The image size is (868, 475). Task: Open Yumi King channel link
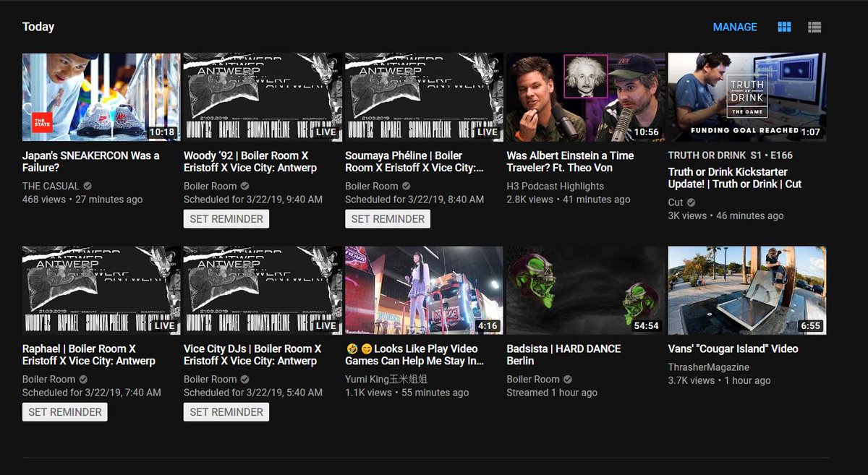coord(386,379)
